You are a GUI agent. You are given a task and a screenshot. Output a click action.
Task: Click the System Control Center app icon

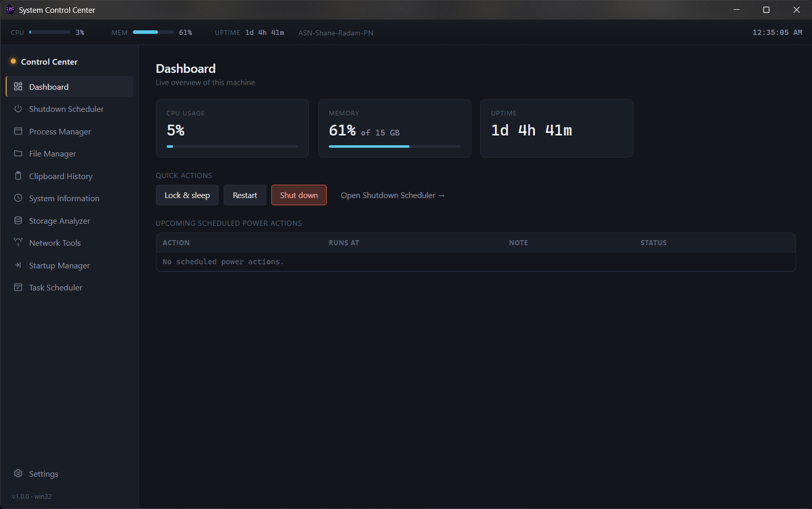pos(10,10)
